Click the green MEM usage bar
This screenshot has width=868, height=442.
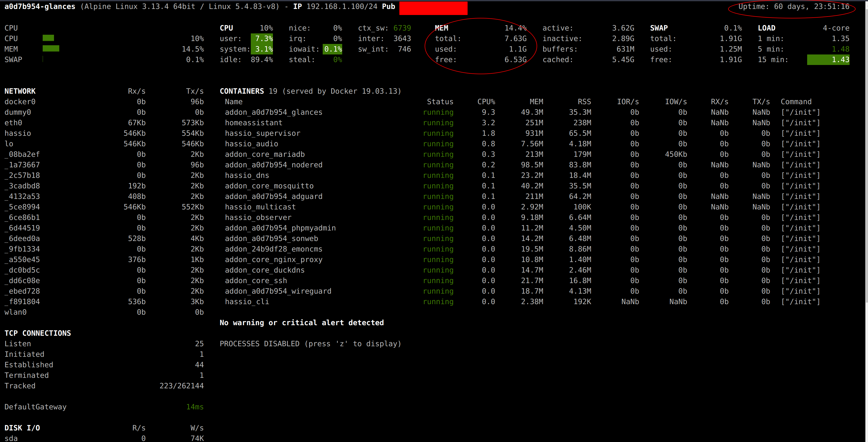pyautogui.click(x=51, y=48)
